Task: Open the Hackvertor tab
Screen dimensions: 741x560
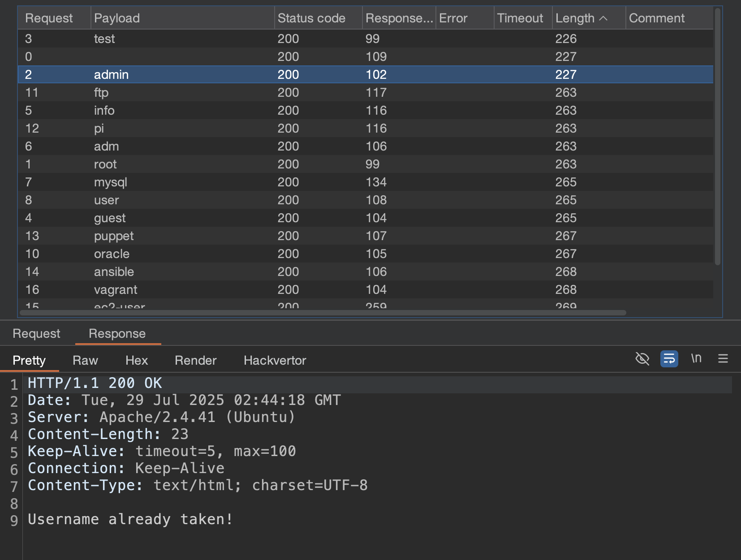Action: coord(275,360)
